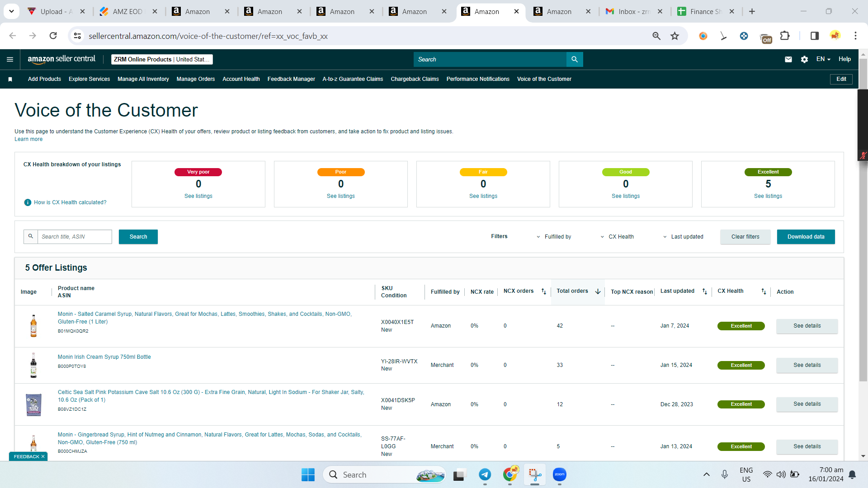Click How is CX Health calculated link
The image size is (868, 488).
pyautogui.click(x=70, y=202)
